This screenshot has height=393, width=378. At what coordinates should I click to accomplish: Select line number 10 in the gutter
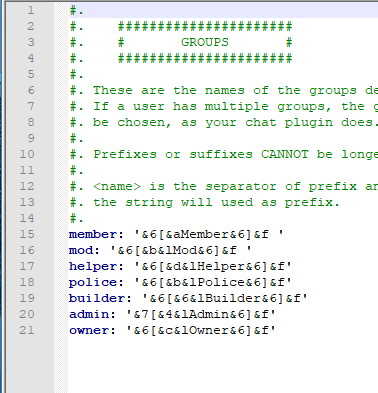27,154
